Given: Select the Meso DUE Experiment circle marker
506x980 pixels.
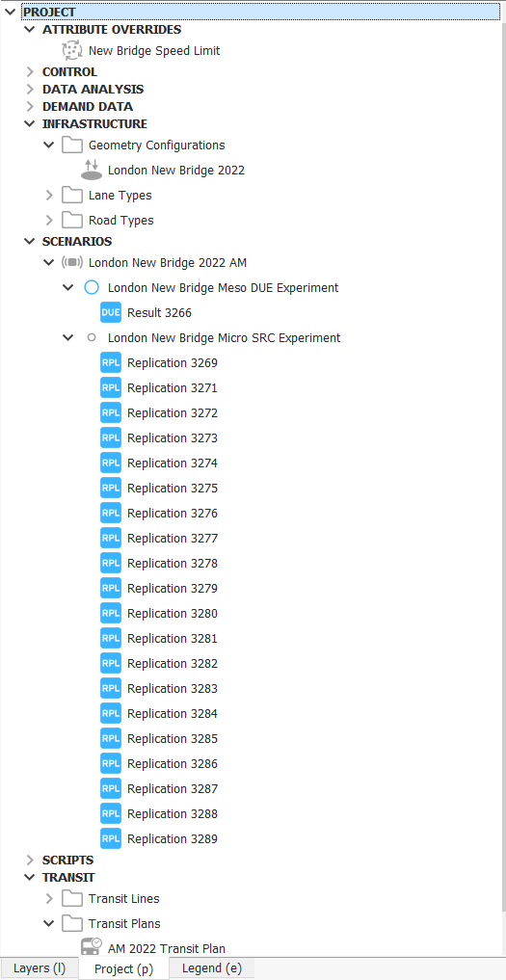Looking at the screenshot, I should coord(92,287).
